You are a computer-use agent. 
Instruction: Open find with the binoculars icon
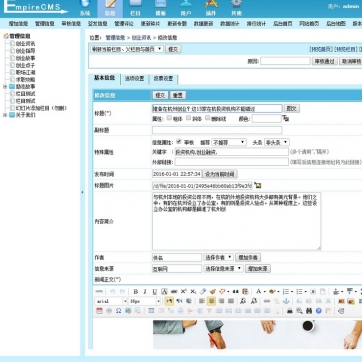(309, 311)
